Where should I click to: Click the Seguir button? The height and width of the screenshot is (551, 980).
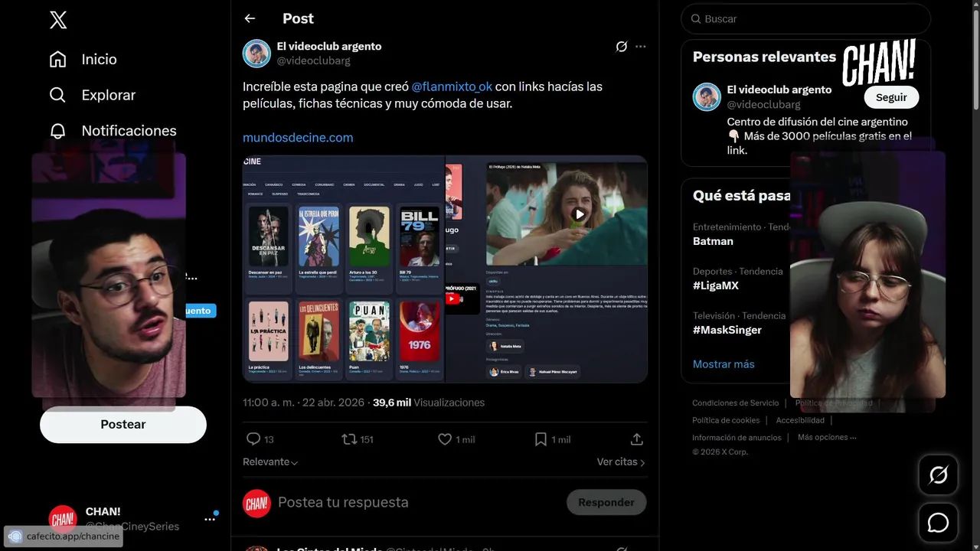click(x=891, y=97)
